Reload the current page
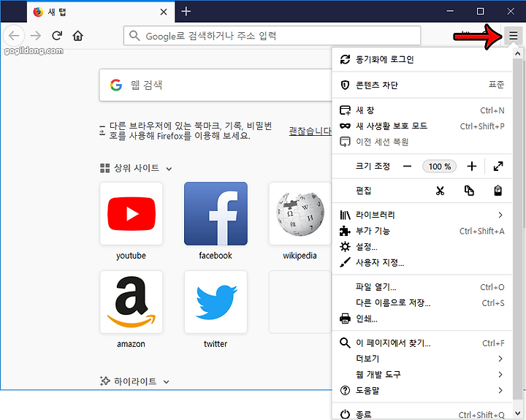 (57, 35)
